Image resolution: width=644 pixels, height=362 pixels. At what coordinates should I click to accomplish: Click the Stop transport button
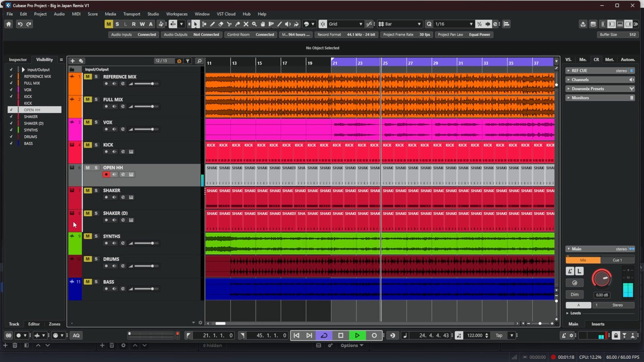coord(341,335)
